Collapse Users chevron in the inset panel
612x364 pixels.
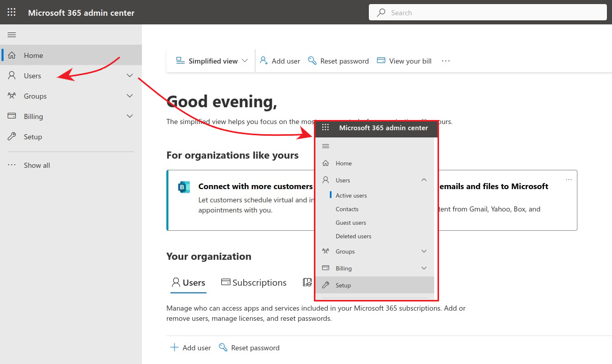[424, 180]
